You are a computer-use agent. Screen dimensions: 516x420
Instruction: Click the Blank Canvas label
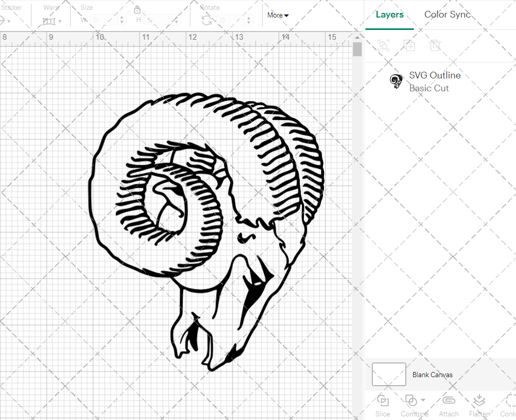pyautogui.click(x=432, y=375)
